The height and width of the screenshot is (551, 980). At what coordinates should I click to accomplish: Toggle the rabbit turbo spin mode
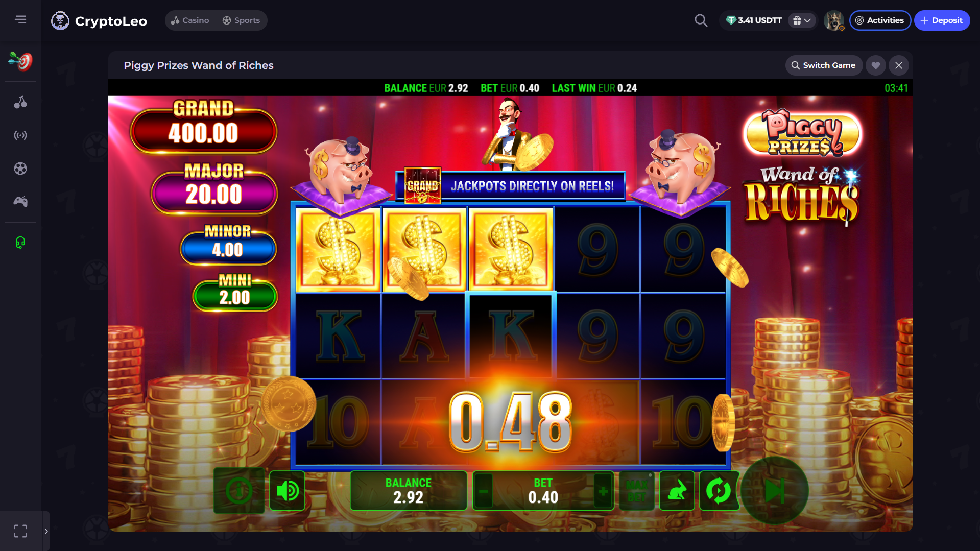point(677,491)
